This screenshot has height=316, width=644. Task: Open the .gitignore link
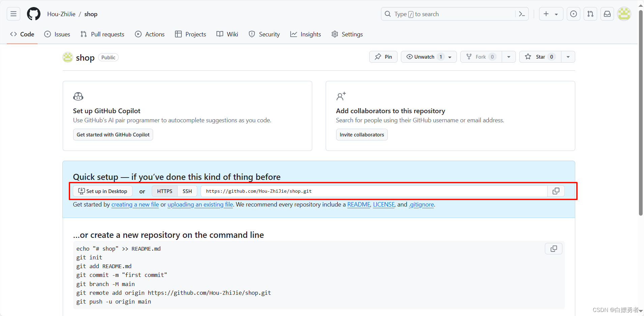coord(421,204)
